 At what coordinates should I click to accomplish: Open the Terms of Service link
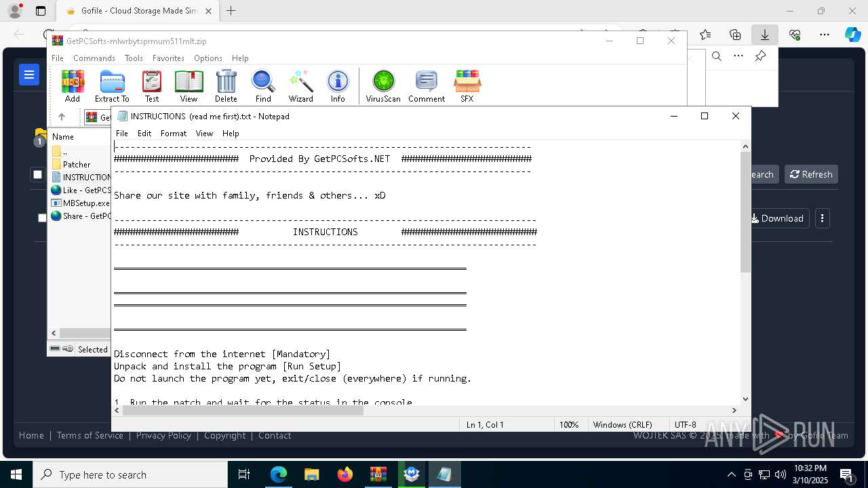tap(90, 435)
